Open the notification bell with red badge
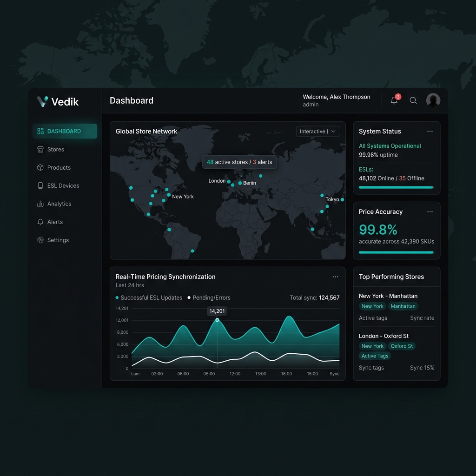Screen dimensions: 476x476 pos(394,100)
